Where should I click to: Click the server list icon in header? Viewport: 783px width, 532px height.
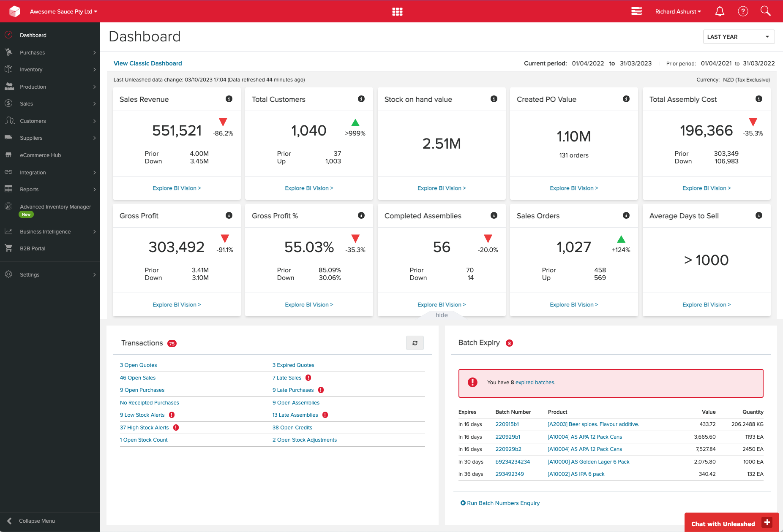click(636, 11)
